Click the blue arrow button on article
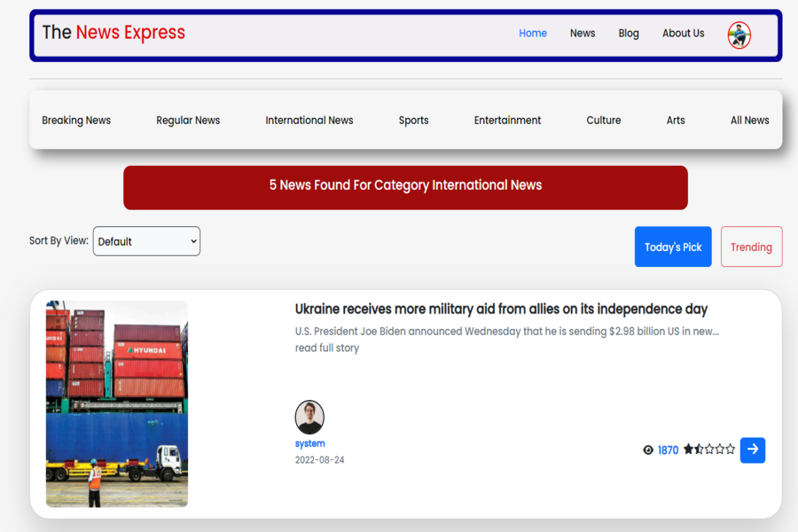798x532 pixels. coord(752,450)
